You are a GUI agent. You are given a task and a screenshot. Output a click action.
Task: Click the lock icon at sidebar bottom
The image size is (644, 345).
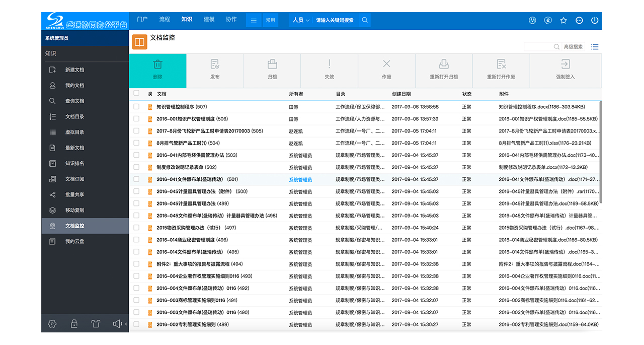pos(74,324)
